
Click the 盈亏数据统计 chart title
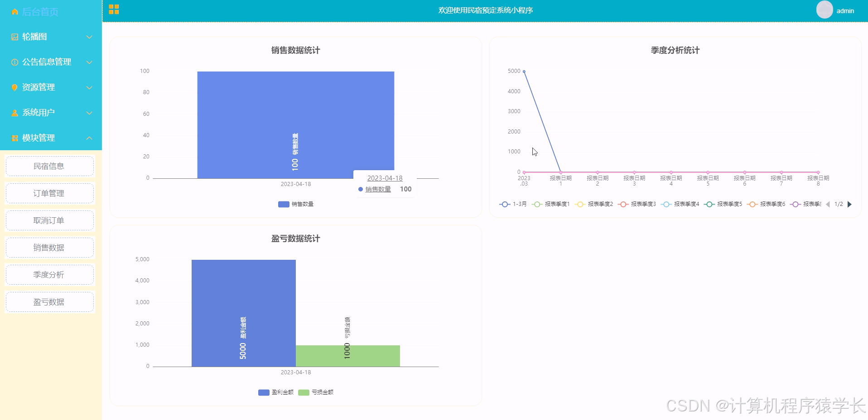point(295,239)
